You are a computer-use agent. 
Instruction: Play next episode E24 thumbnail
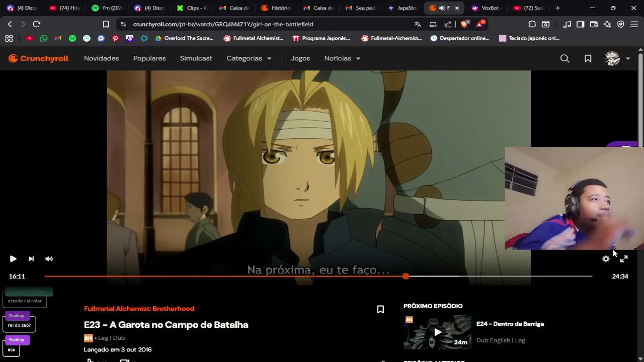coord(437,332)
